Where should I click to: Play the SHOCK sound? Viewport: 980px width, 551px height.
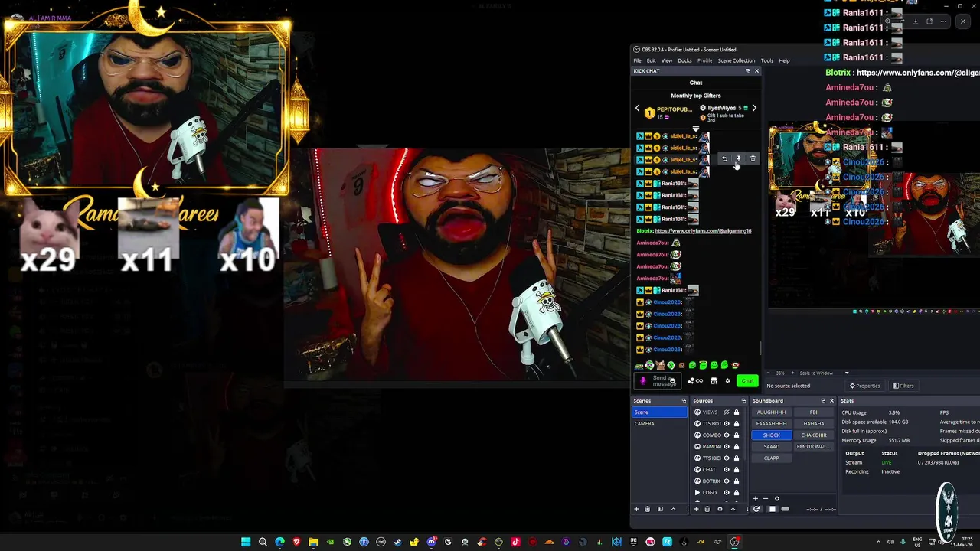(x=771, y=435)
